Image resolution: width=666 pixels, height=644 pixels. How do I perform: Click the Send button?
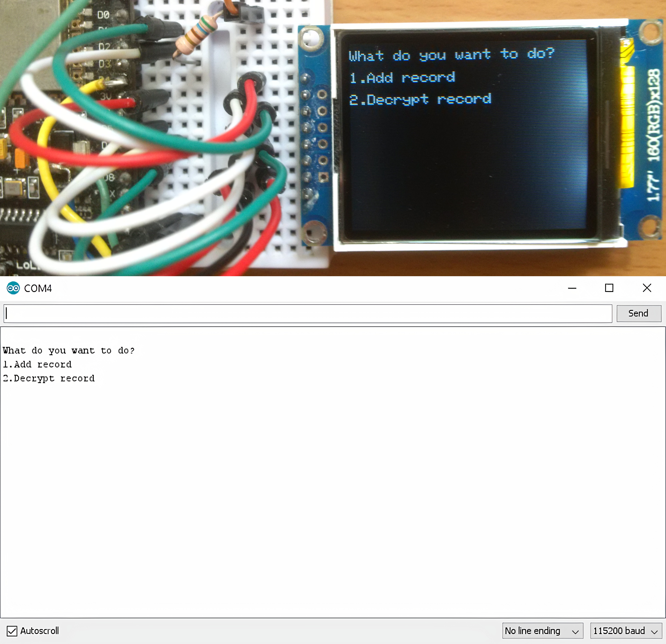click(x=638, y=313)
